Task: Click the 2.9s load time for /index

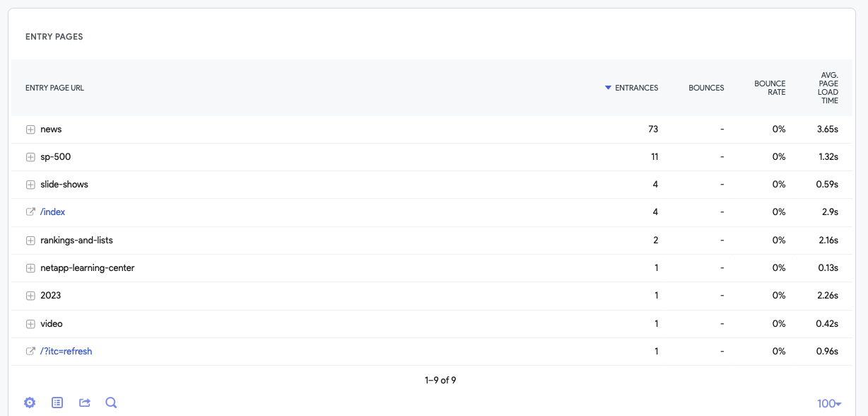Action: pos(831,212)
